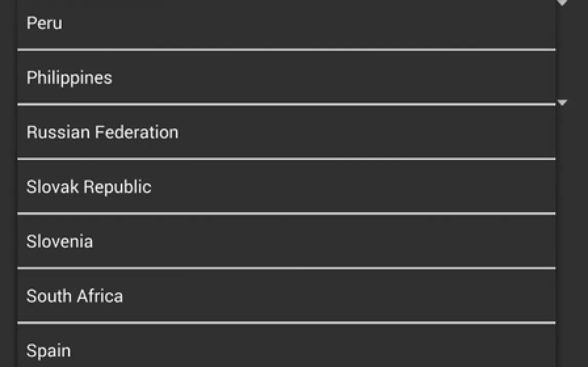Screen dimensions: 588x367
Task: Choose Slovenia from the list
Action: [x=286, y=241]
